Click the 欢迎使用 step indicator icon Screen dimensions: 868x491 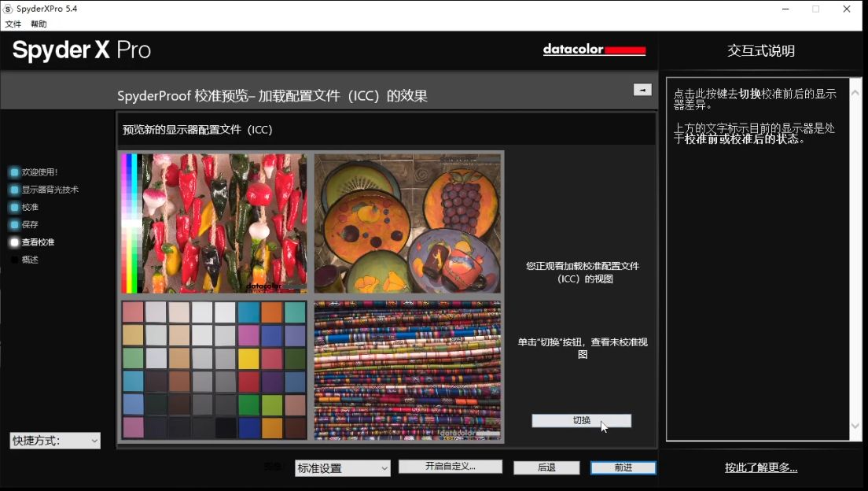click(14, 172)
